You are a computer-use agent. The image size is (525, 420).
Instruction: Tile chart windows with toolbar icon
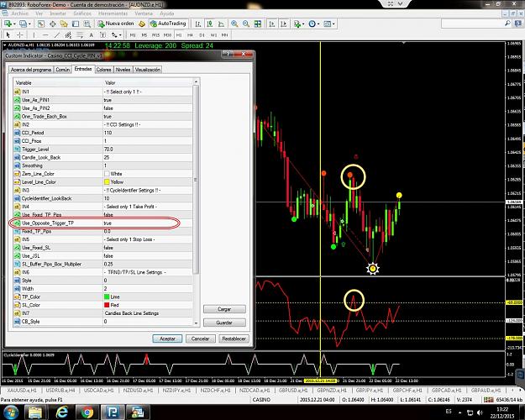258,24
